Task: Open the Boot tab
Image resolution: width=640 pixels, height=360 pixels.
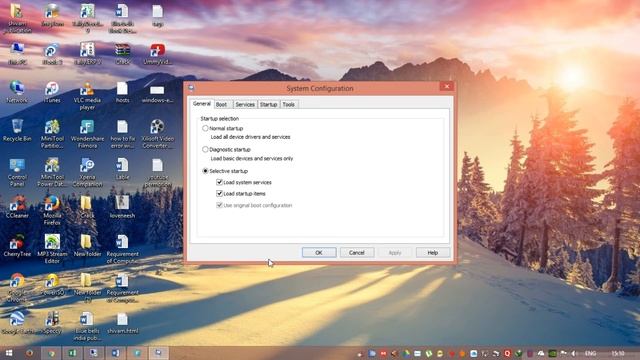Action: point(221,104)
